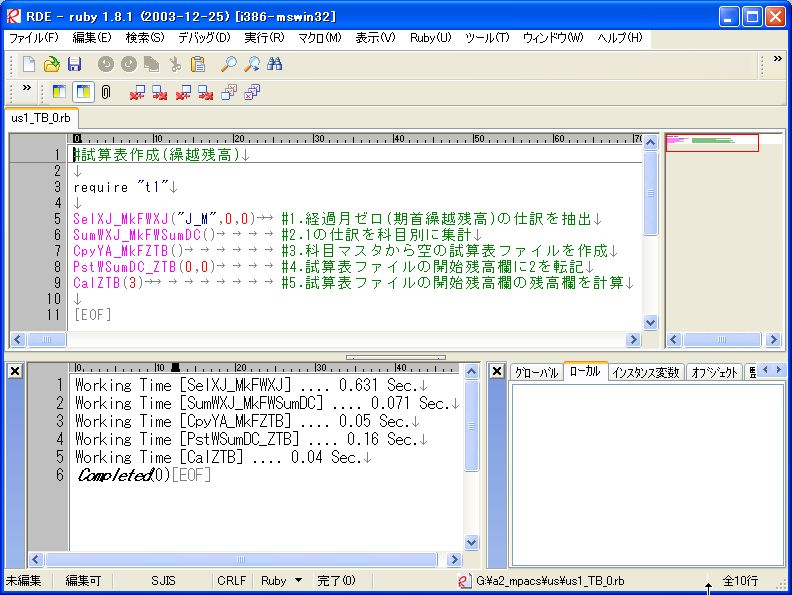792x595 pixels.
Task: Open the ヘルプ(H) menu
Action: (620, 38)
